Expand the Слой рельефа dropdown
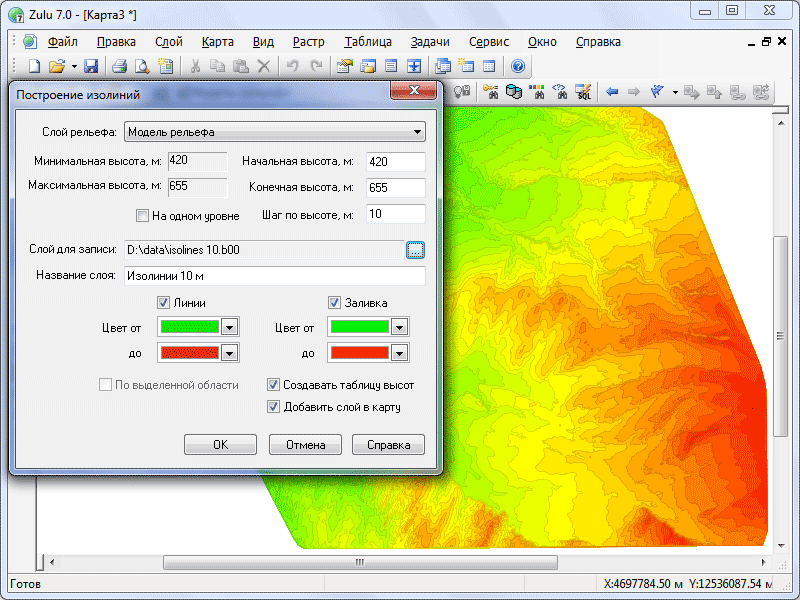 click(x=417, y=132)
